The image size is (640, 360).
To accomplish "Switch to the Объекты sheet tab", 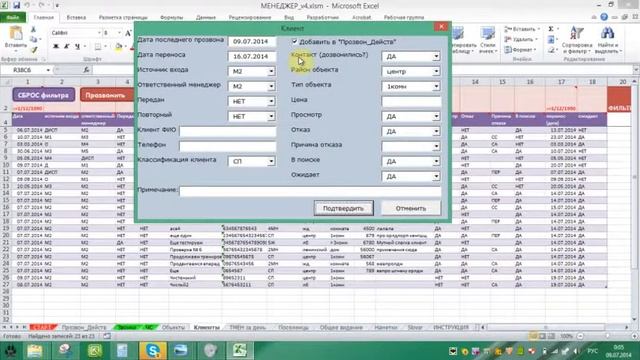I will pyautogui.click(x=173, y=327).
